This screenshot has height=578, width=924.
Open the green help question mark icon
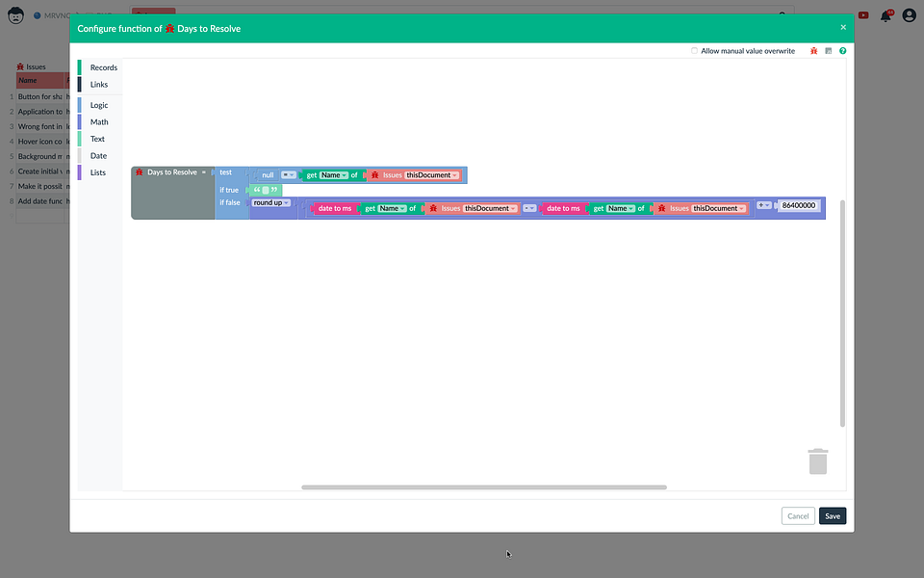coord(843,51)
